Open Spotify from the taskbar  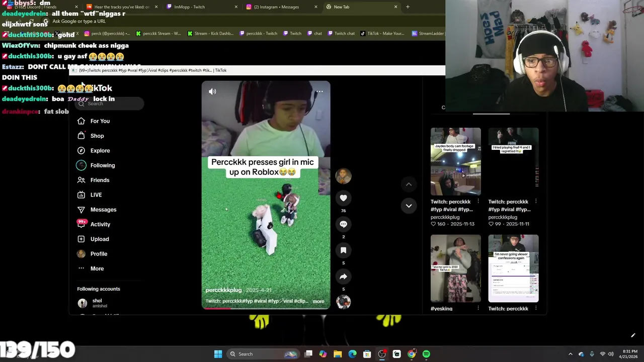pos(426,354)
